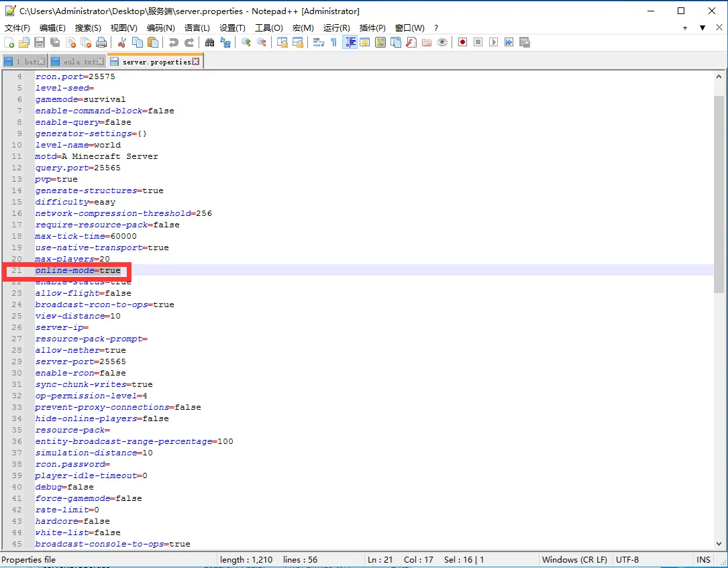The width and height of the screenshot is (728, 568).
Task: Click the Undo arrow icon
Action: [x=174, y=42]
